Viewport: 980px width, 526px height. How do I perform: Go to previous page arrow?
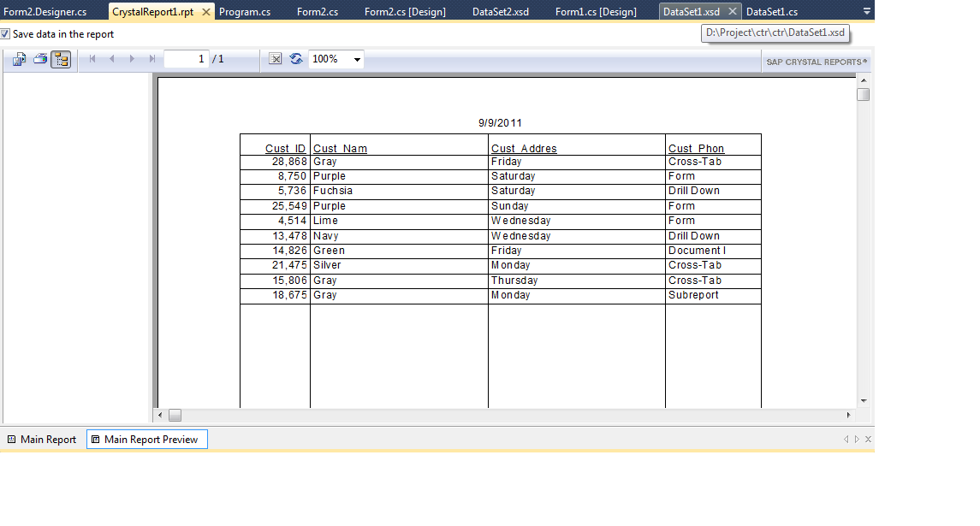(112, 59)
